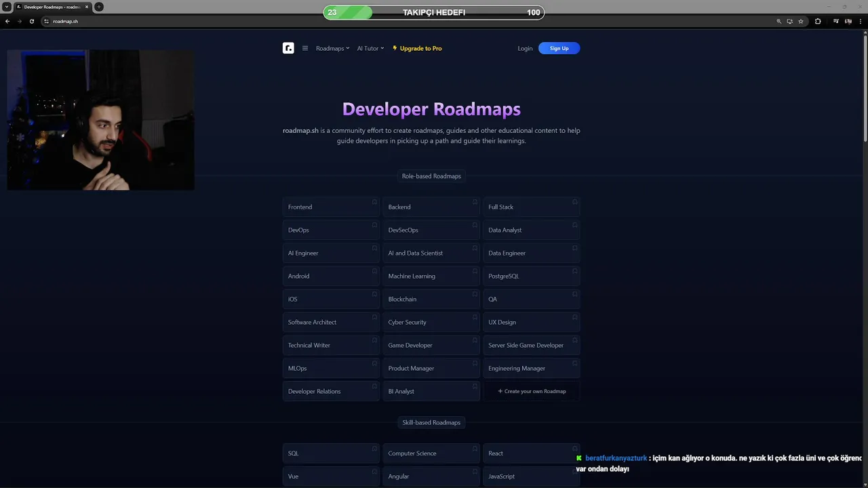868x488 pixels.
Task: Open the hamburger menu beside the logo
Action: pos(305,48)
